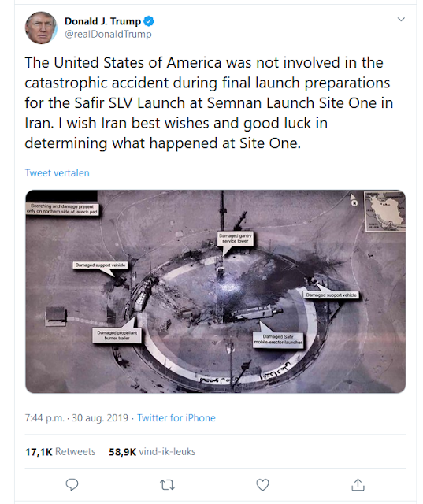
Task: Open the Twitter for iPhone link
Action: coord(176,418)
